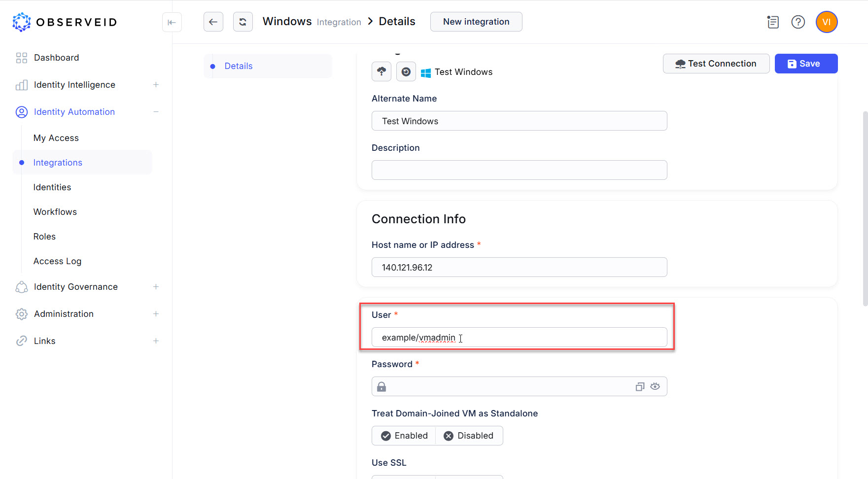Expand the Administration menu

pyautogui.click(x=156, y=314)
